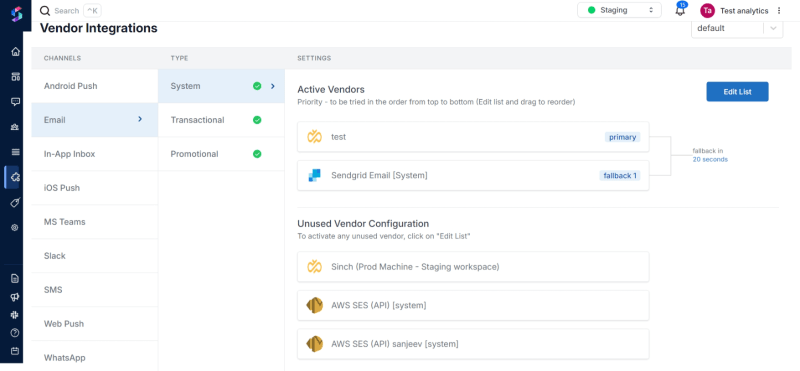Open the Staging environment dropdown
This screenshot has width=800, height=371.
click(x=619, y=10)
